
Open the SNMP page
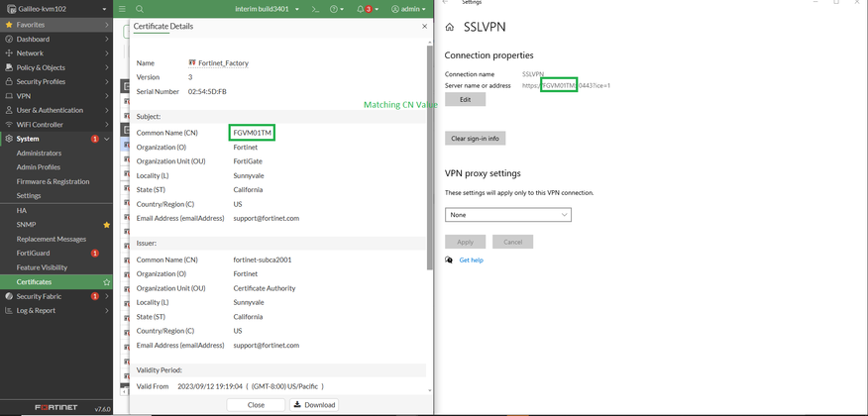point(26,225)
